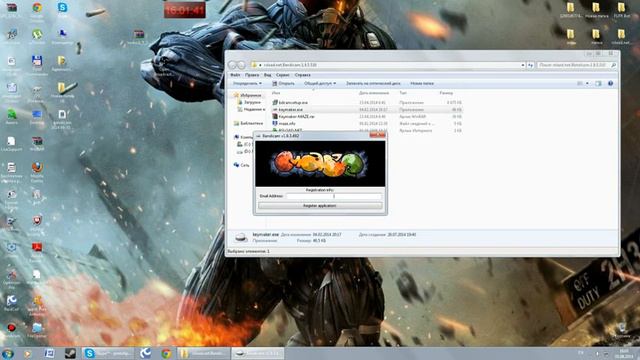The width and height of the screenshot is (640, 360).
Task: Open Chrome from the taskbar
Action: pos(166,353)
